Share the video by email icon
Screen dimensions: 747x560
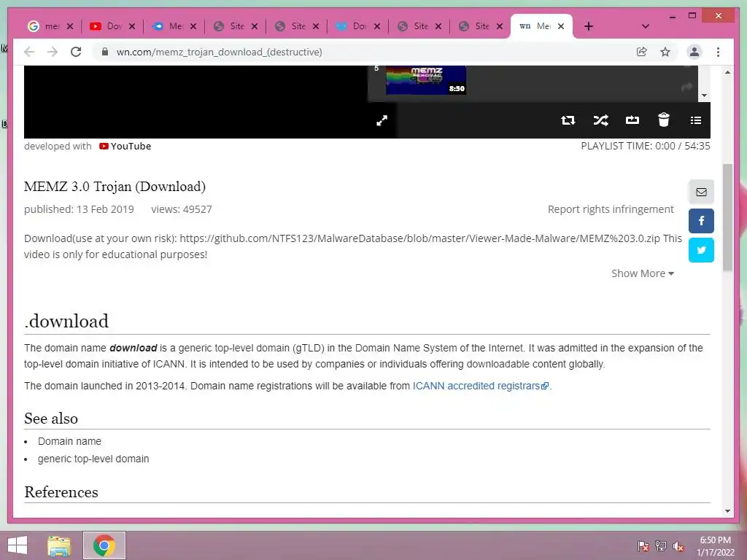[701, 192]
